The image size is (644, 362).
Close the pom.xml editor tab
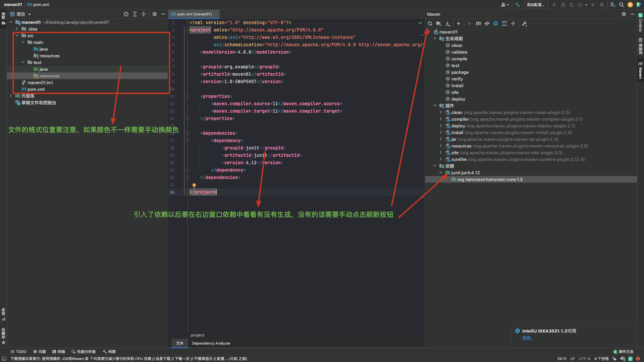[x=216, y=14]
